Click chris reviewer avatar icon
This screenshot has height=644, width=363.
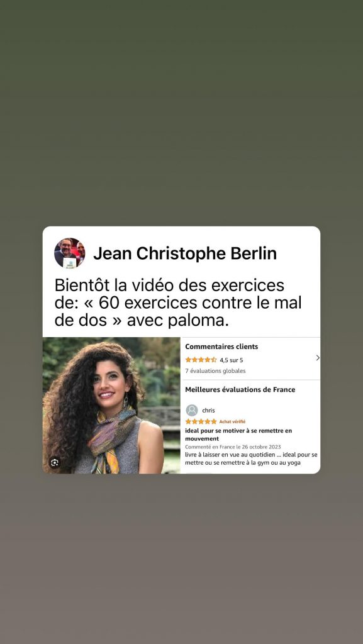click(192, 410)
